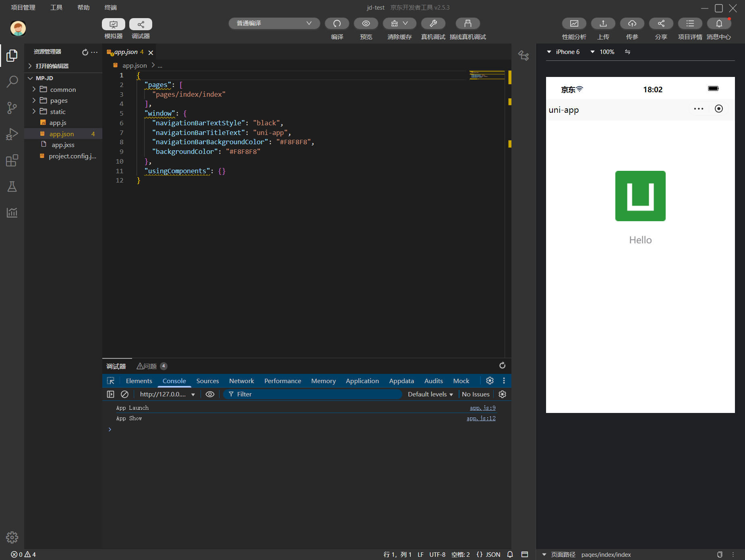Open the 普通编译 compile mode dropdown
Screen dimensions: 745x560
(274, 23)
